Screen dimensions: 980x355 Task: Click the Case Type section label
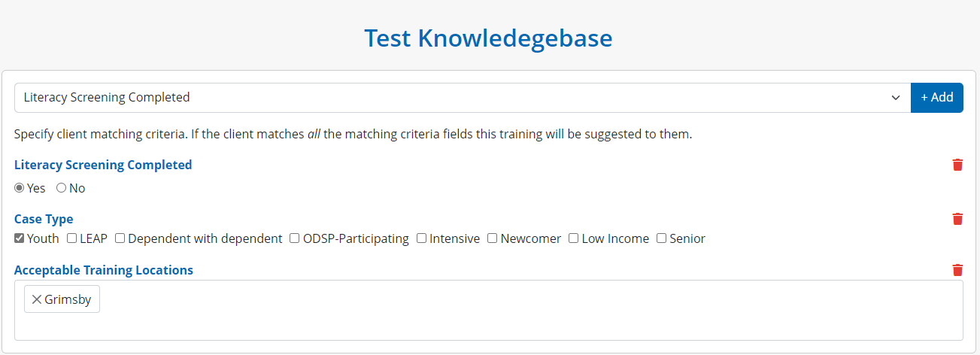click(x=44, y=219)
